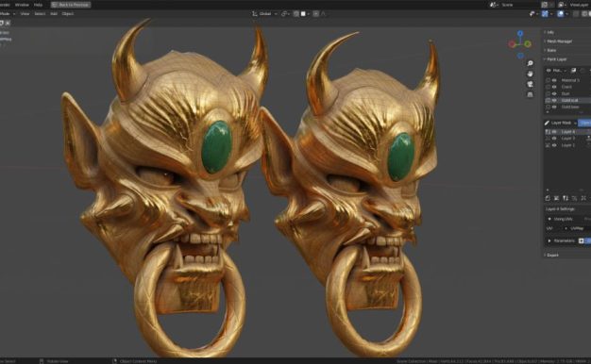Click the new layer icon below mask list

[x=548, y=198]
